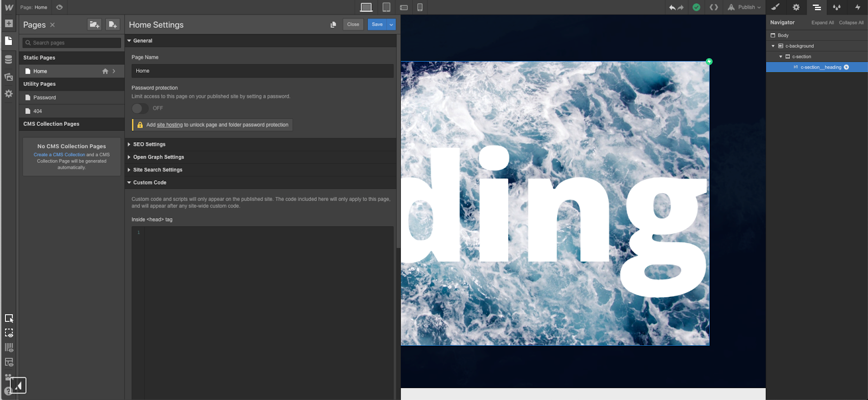The width and height of the screenshot is (868, 400).
Task: Collapse the c-background tree node
Action: pyautogui.click(x=774, y=46)
